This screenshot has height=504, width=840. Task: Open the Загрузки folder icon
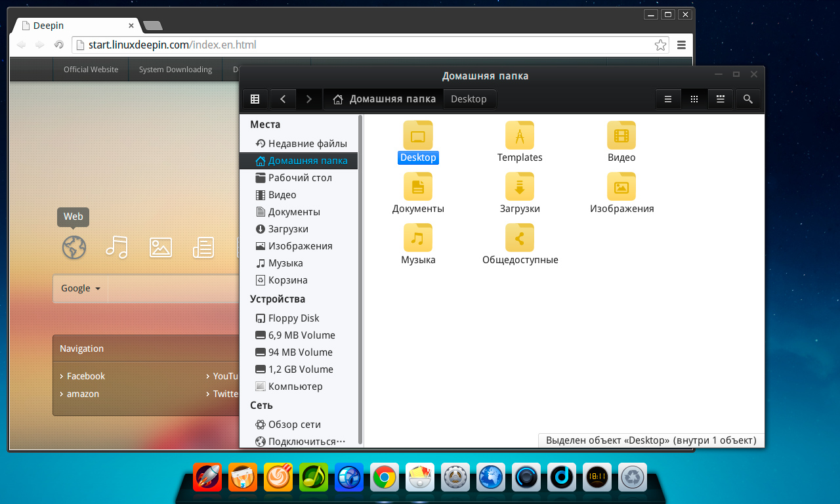[519, 186]
